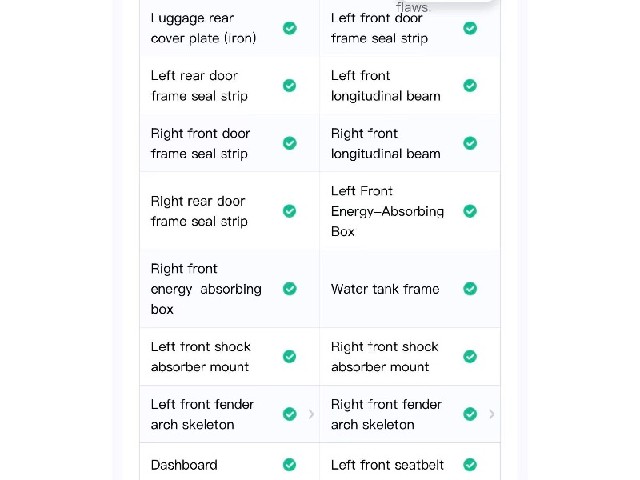Click check icon for Left front door frame seal strip
The height and width of the screenshot is (480, 640).
[x=470, y=28]
